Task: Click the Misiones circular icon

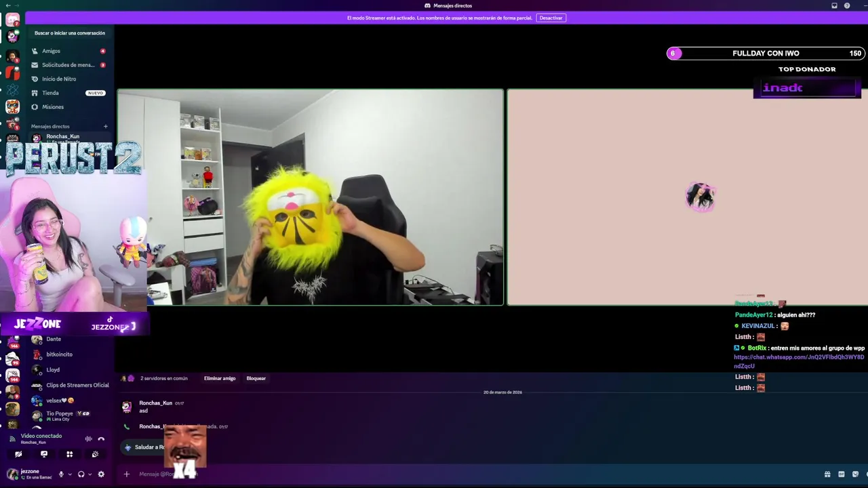Action: point(35,107)
